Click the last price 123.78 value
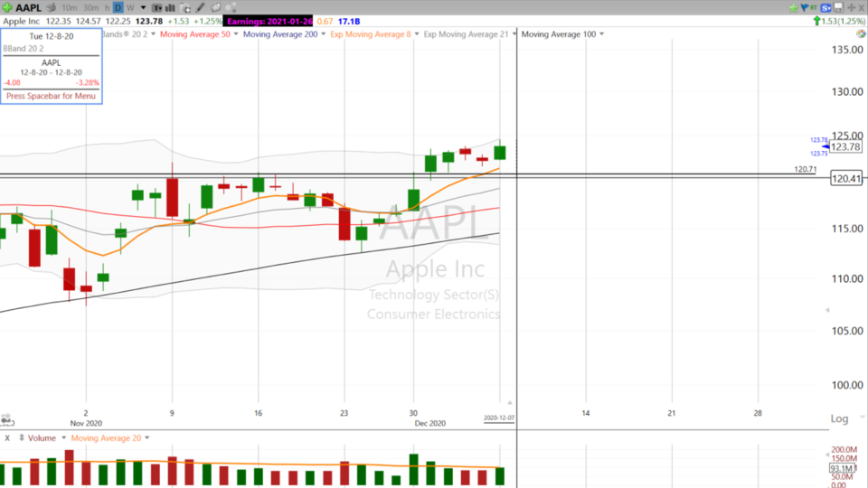 pos(149,21)
